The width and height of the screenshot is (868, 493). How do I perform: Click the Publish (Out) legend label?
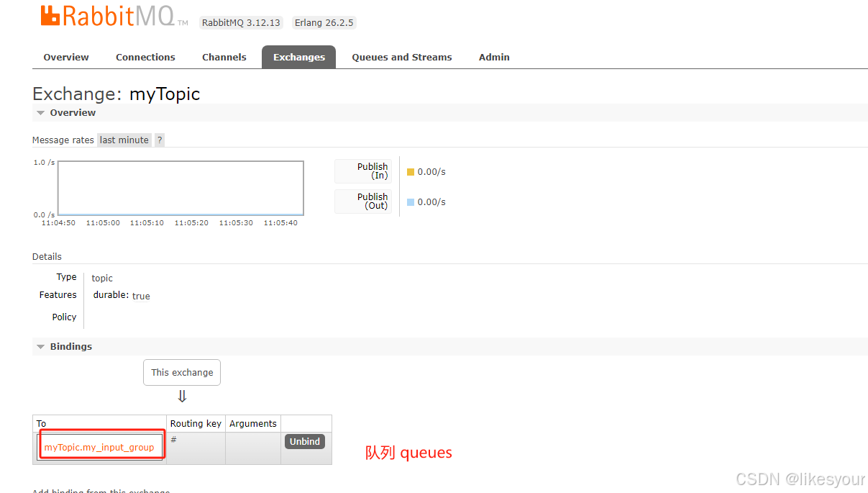(x=363, y=202)
